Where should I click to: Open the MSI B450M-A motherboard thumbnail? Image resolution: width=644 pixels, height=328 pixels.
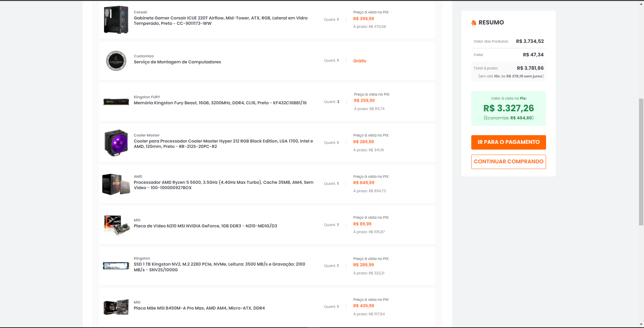click(x=116, y=307)
